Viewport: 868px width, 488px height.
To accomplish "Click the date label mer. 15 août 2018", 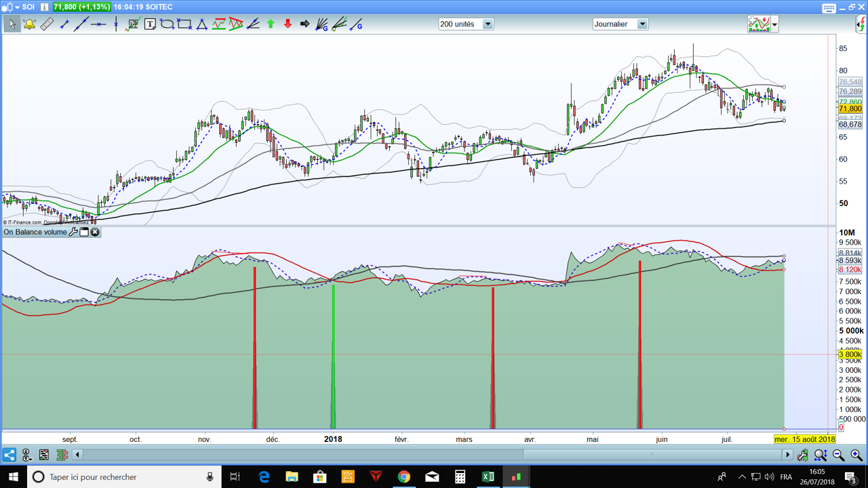I will pyautogui.click(x=804, y=439).
